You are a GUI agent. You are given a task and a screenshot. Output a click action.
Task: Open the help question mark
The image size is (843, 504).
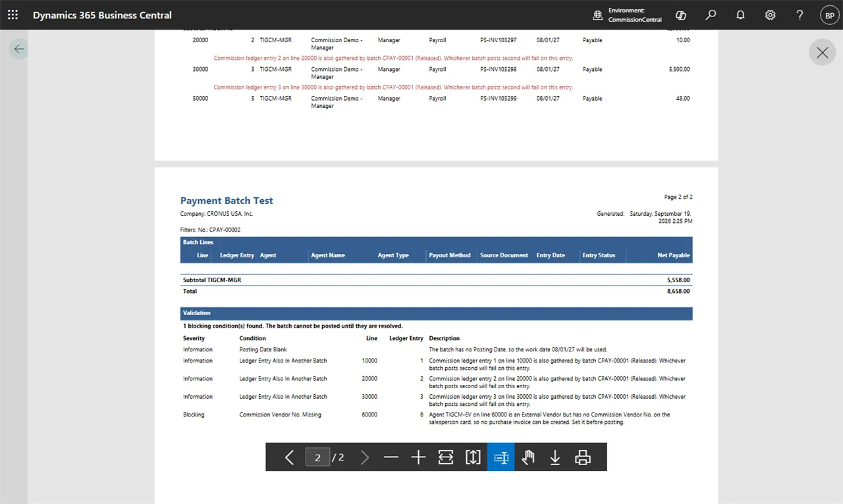click(x=800, y=14)
